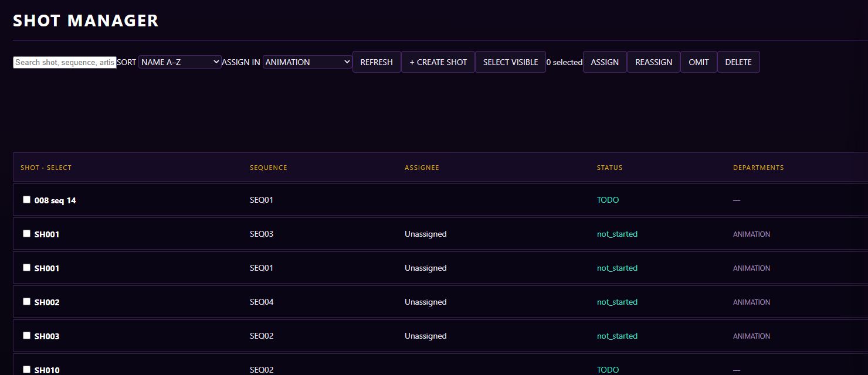The image size is (868, 375).
Task: Click Unassigned in the SH003 row
Action: tap(425, 336)
